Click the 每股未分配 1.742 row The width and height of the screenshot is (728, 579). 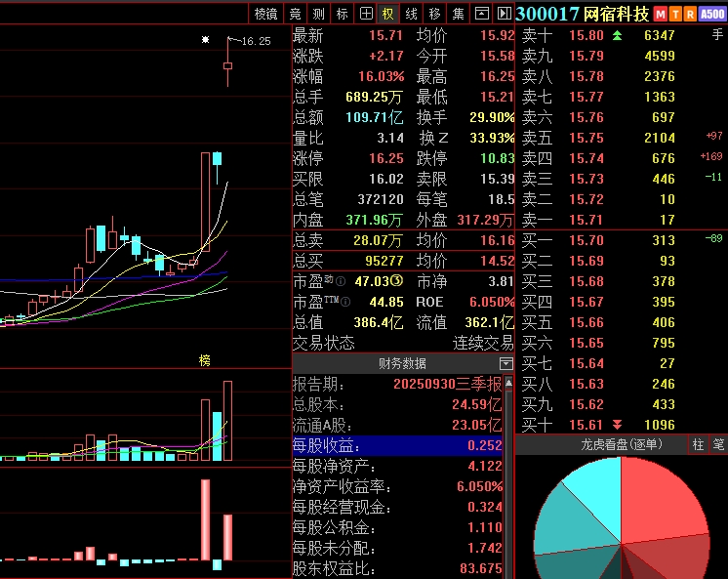tap(397, 548)
